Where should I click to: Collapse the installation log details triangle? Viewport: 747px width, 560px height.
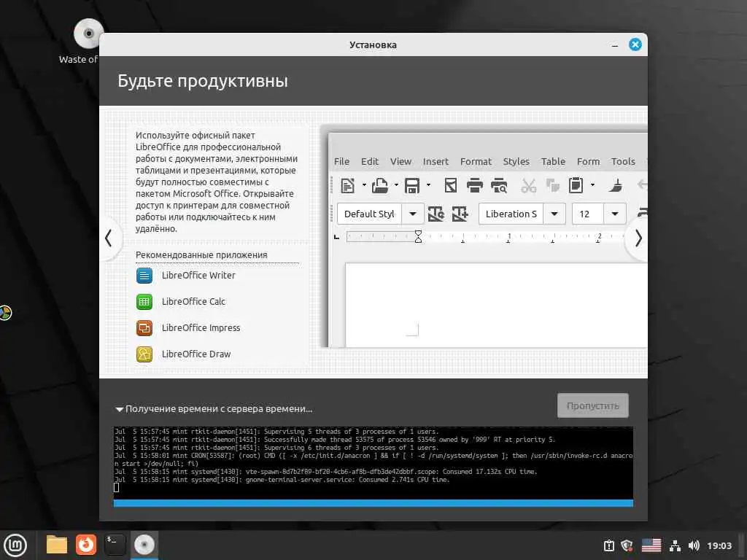pos(119,409)
